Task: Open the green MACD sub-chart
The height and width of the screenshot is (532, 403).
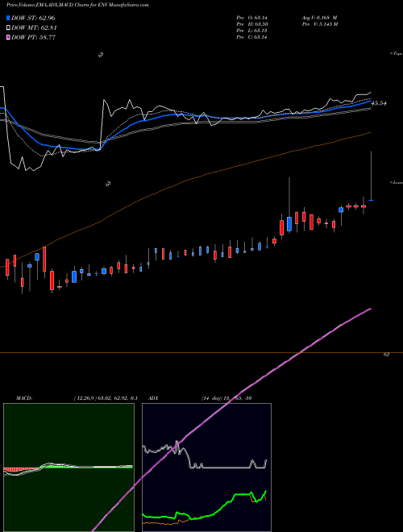Action: point(69,468)
